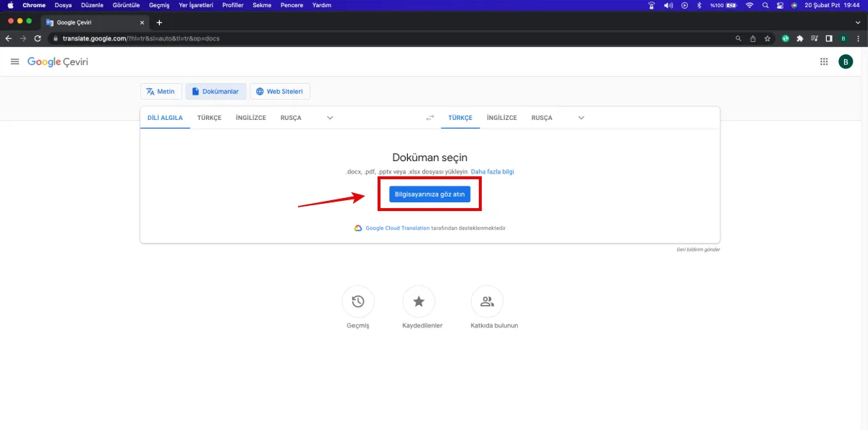Open the Google apps grid
This screenshot has height=430, width=868.
[x=824, y=62]
